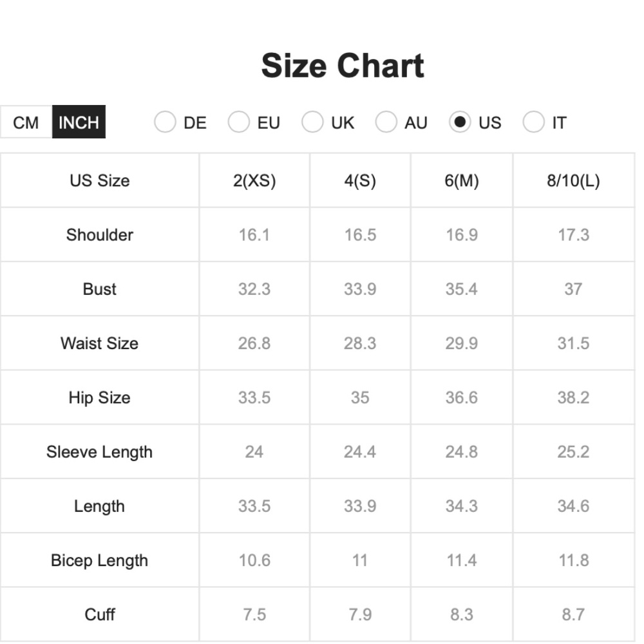644x644 pixels.
Task: Click the 2(XS) column header
Action: pos(254,180)
